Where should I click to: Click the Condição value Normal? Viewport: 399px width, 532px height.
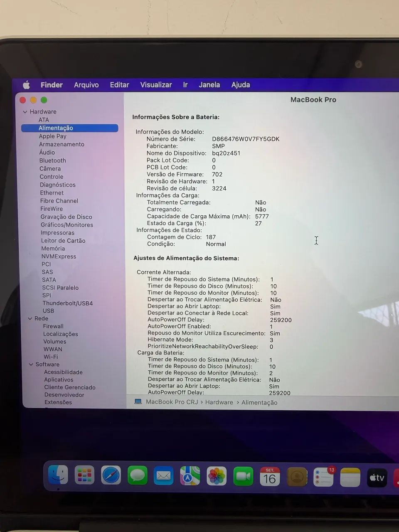pyautogui.click(x=216, y=244)
